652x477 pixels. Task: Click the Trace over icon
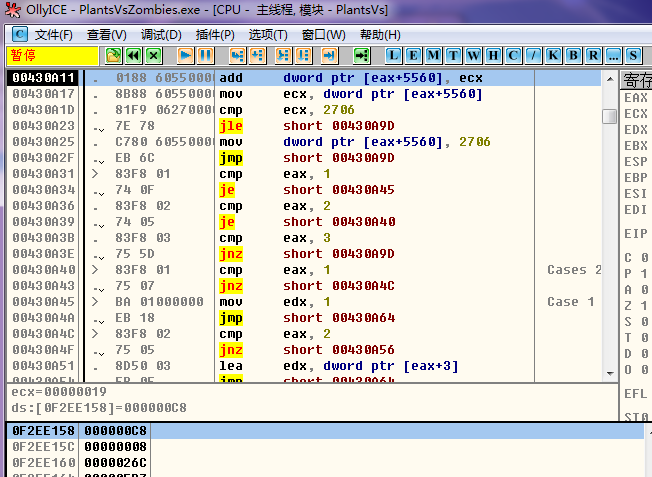coord(303,55)
